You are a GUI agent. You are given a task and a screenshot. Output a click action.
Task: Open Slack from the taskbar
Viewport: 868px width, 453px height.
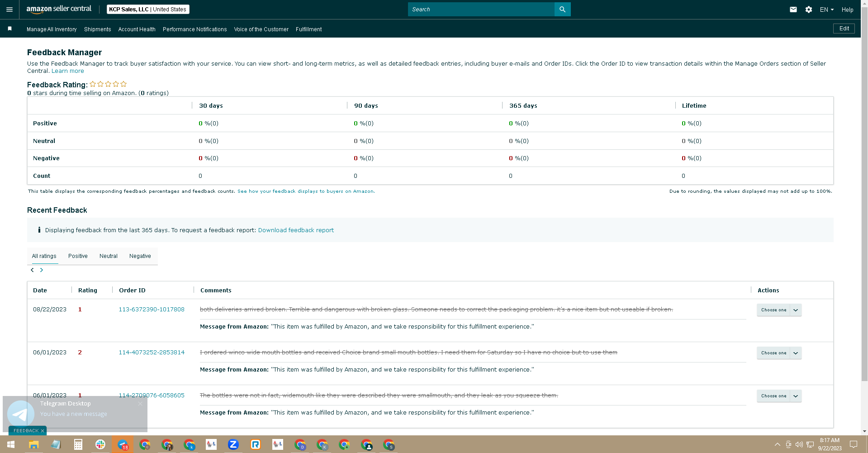tap(100, 444)
